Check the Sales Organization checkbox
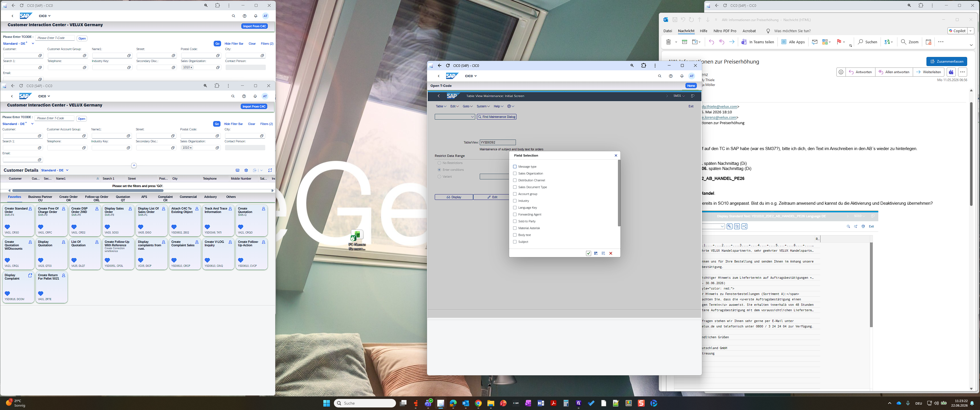This screenshot has width=980, height=410. point(515,173)
